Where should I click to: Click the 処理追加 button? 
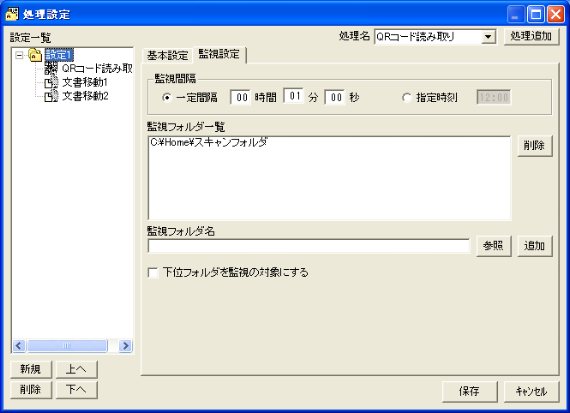[x=531, y=36]
